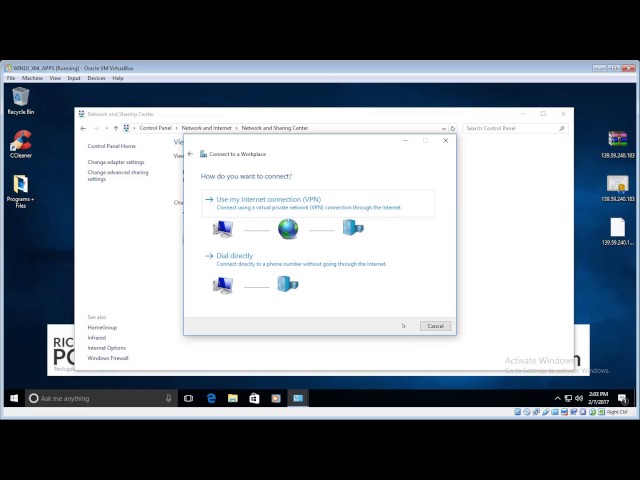
Task: Open the View menu in VirtualBox
Action: click(55, 78)
